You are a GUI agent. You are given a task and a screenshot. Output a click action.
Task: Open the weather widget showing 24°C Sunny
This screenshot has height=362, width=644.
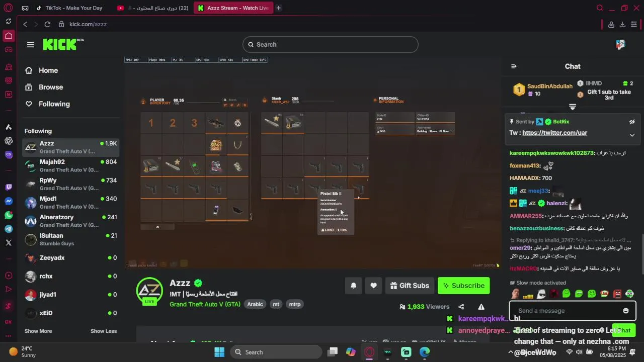23,352
